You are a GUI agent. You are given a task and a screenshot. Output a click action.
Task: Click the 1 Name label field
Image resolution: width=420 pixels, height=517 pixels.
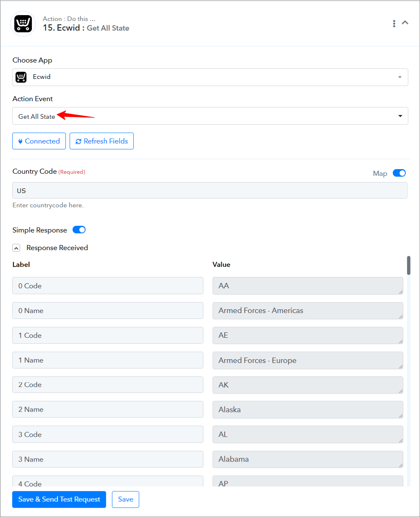pyautogui.click(x=108, y=360)
